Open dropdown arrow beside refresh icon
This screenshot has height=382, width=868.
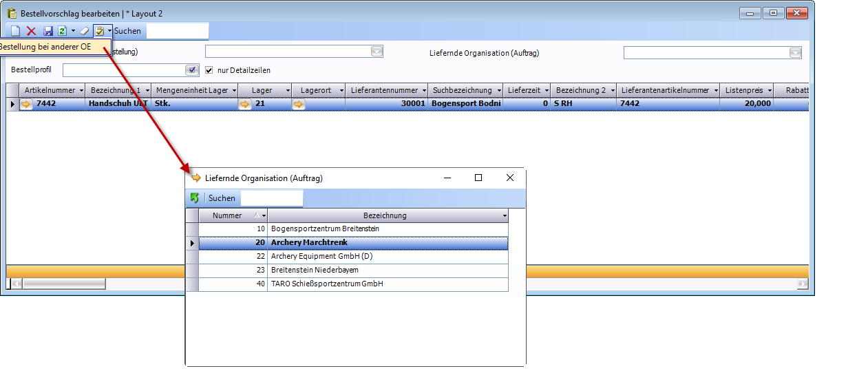(x=73, y=31)
